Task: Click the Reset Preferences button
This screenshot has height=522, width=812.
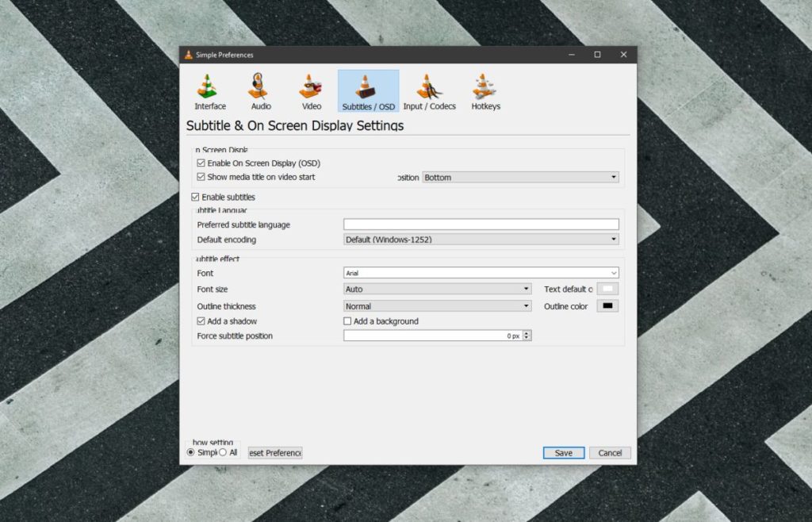Action: pos(274,452)
